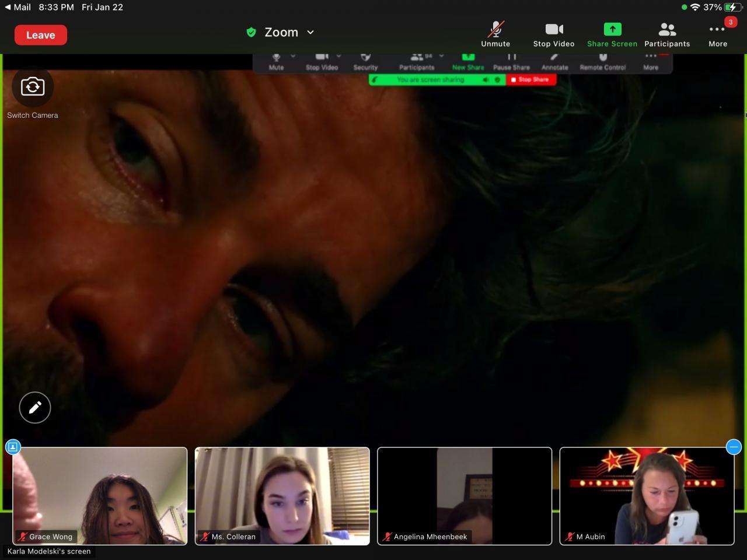
Task: Open Participants arrow in shared screen toolbar
Action: point(441,57)
